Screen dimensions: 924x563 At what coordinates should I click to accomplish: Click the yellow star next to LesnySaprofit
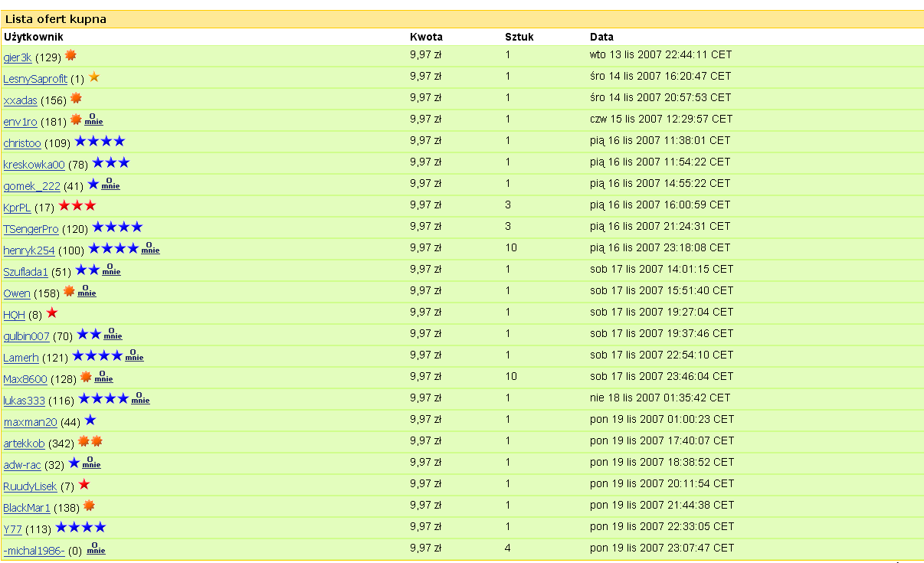pyautogui.click(x=94, y=77)
